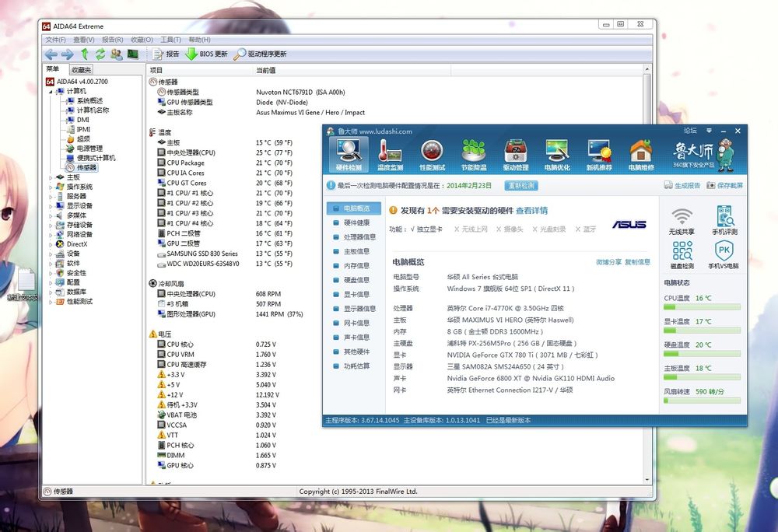Viewport: 778px width, 532px height.
Task: Click the 生成报告 link in Ludashi
Action: (x=682, y=185)
